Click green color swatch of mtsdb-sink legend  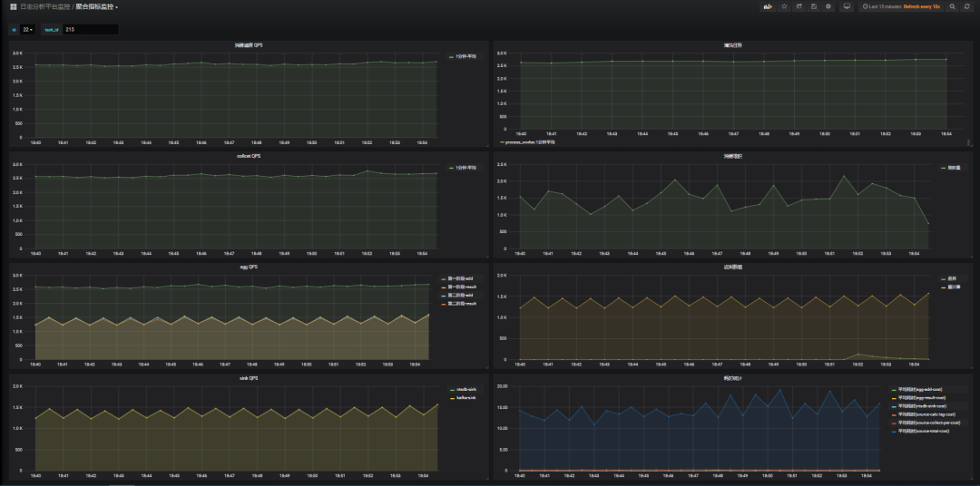(452, 390)
